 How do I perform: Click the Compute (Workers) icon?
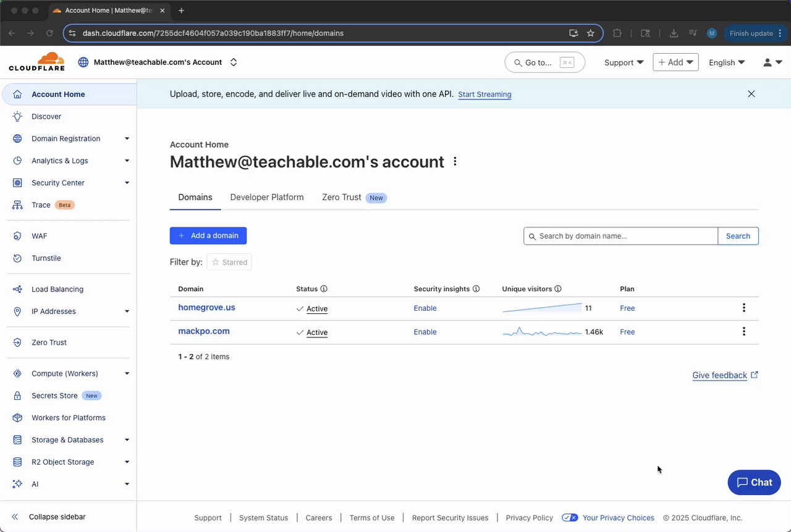18,373
